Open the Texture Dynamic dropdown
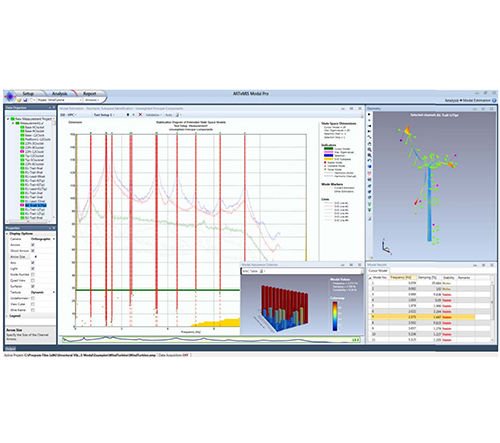 pos(43,292)
